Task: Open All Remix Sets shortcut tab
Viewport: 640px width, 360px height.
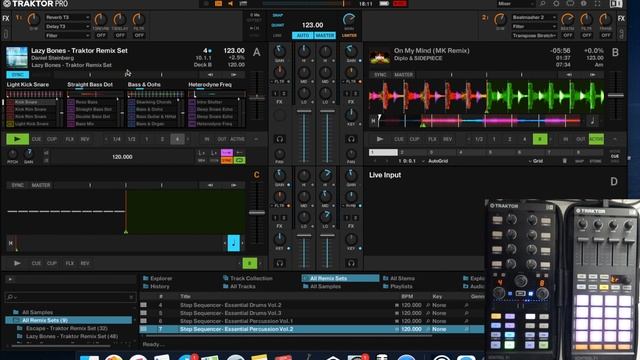Action: click(x=340, y=278)
